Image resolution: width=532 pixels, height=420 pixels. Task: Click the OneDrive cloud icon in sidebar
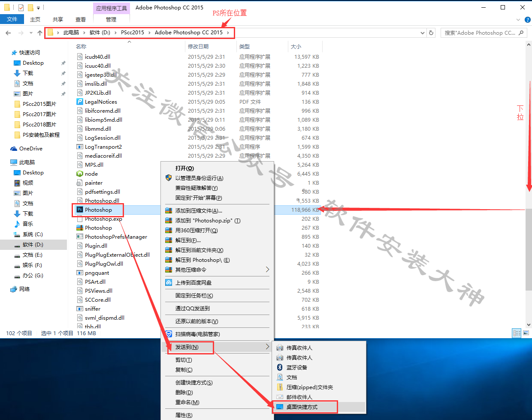tap(14, 149)
